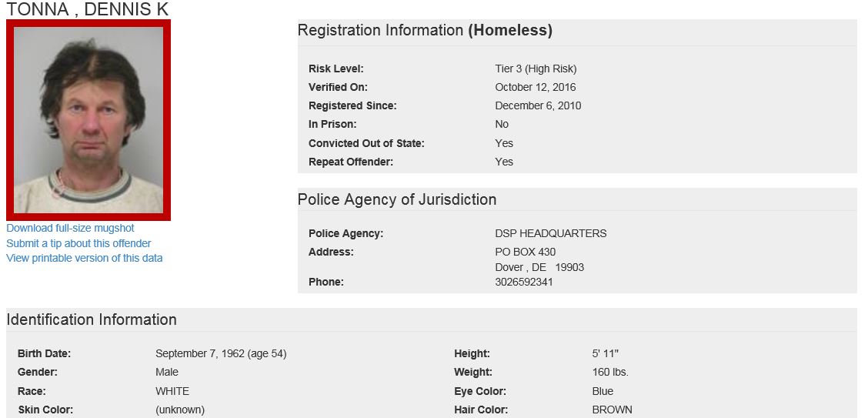Open Submit a tip about this offender

[x=78, y=243]
